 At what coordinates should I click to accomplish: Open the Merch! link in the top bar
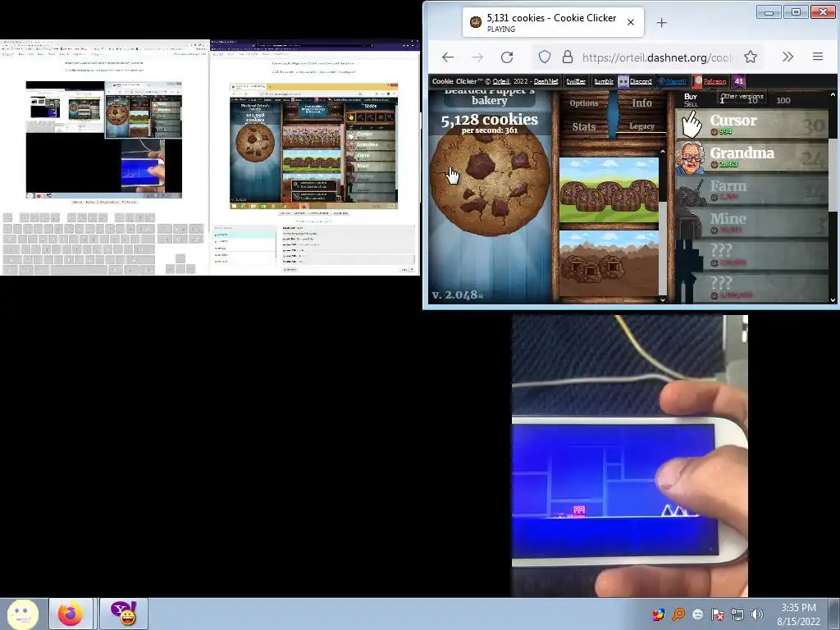coord(675,81)
